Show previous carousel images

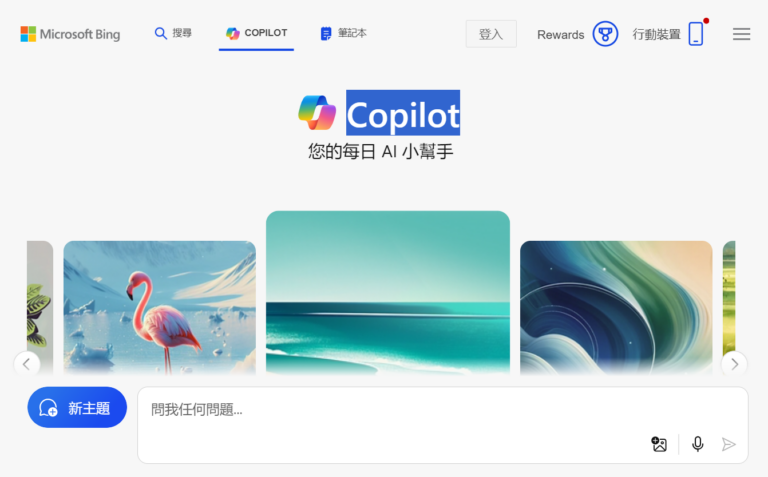coord(27,364)
